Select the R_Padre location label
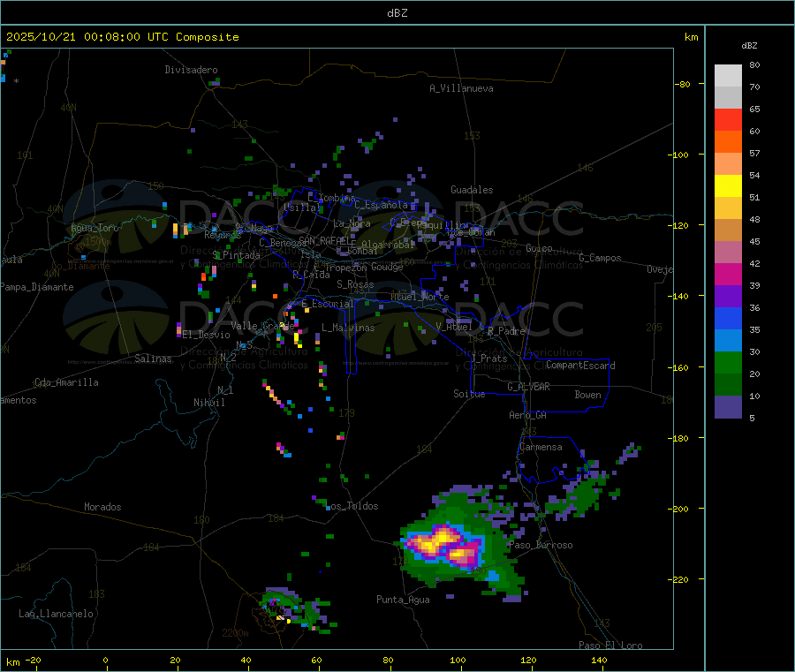 [506, 331]
